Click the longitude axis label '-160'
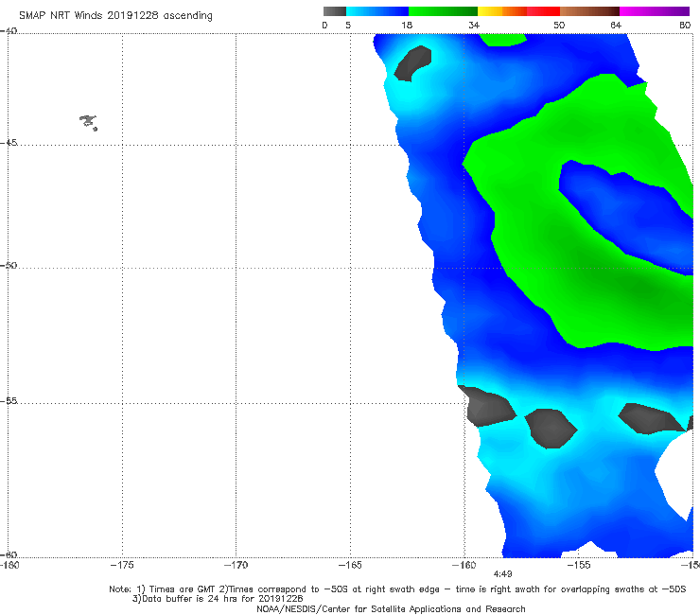This screenshot has height=615, width=700. pos(464,565)
